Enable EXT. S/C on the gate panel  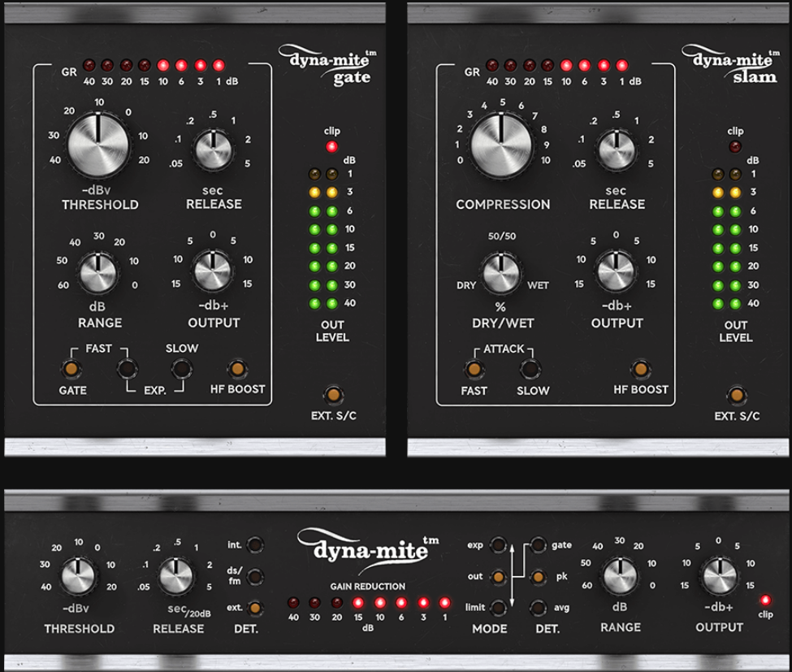(x=333, y=395)
